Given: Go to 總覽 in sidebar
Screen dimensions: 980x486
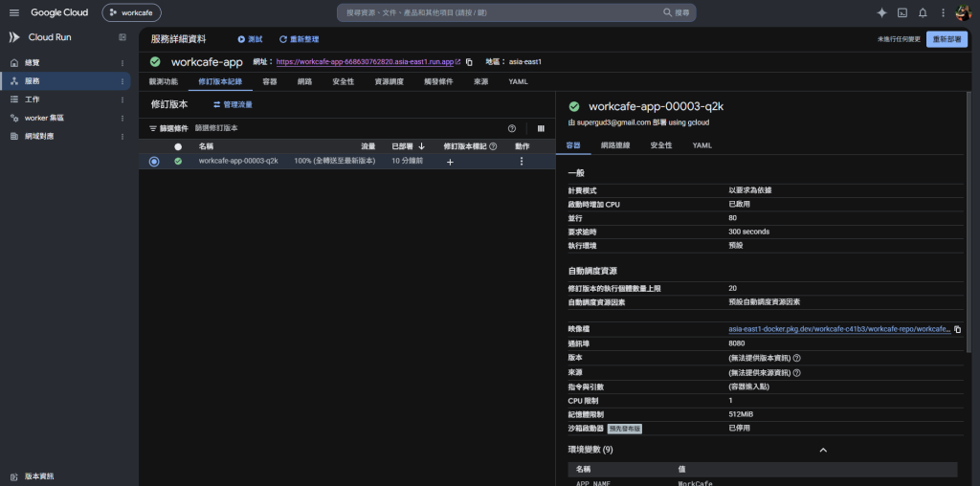Looking at the screenshot, I should click(65, 63).
